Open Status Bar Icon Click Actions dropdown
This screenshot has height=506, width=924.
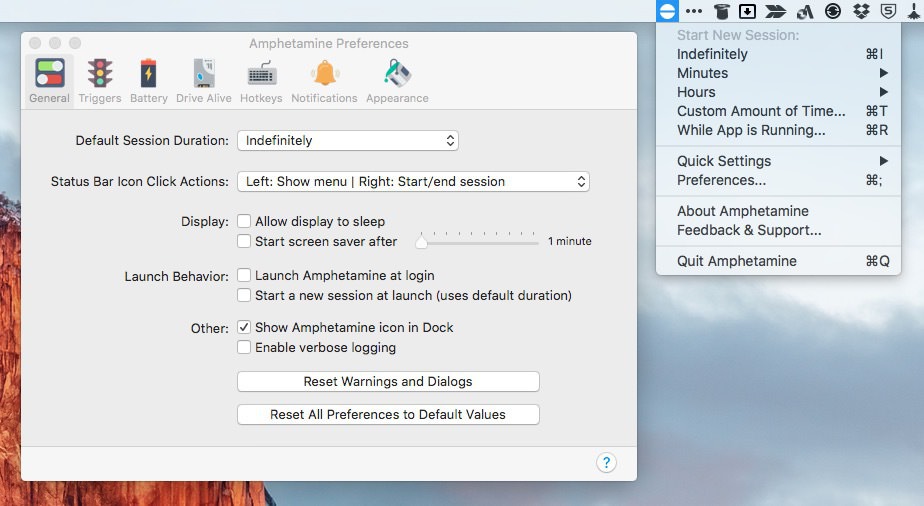click(x=413, y=181)
